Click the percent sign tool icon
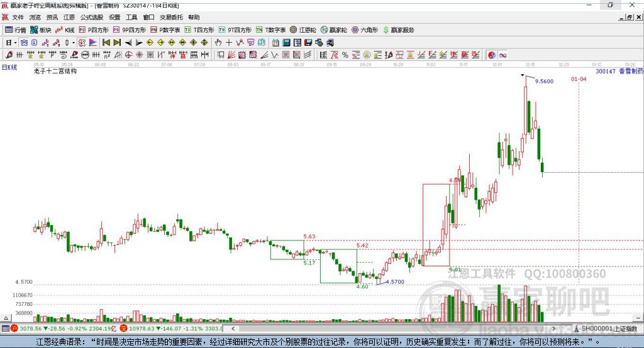The width and height of the screenshot is (644, 348). 345,55
